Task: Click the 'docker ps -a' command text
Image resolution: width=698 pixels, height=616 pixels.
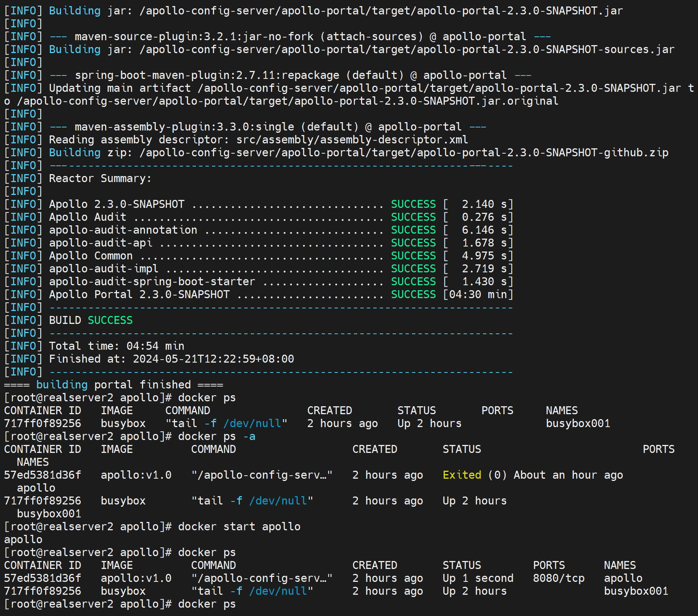Action: point(216,436)
